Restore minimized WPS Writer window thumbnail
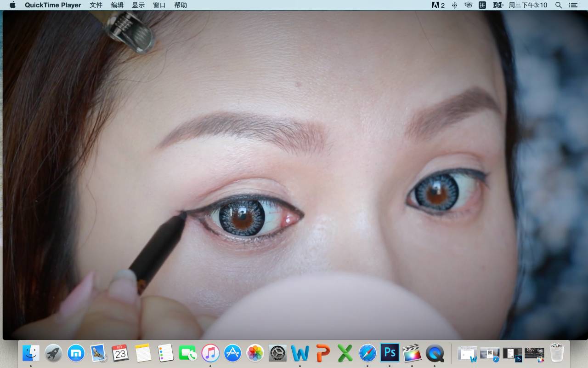588x368 pixels. [468, 354]
